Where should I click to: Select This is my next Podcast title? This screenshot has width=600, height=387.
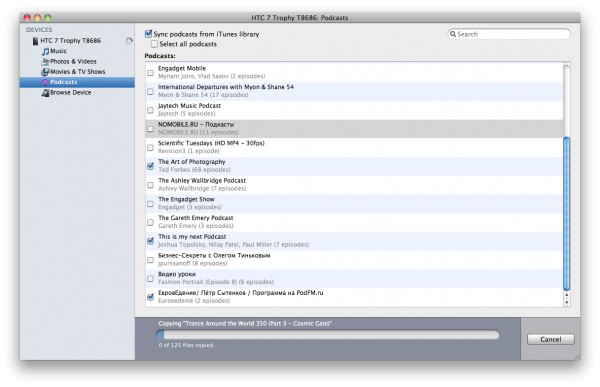point(192,237)
